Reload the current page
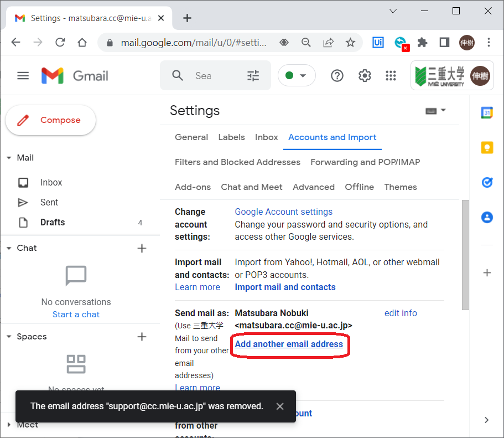This screenshot has width=504, height=438. pyautogui.click(x=60, y=42)
